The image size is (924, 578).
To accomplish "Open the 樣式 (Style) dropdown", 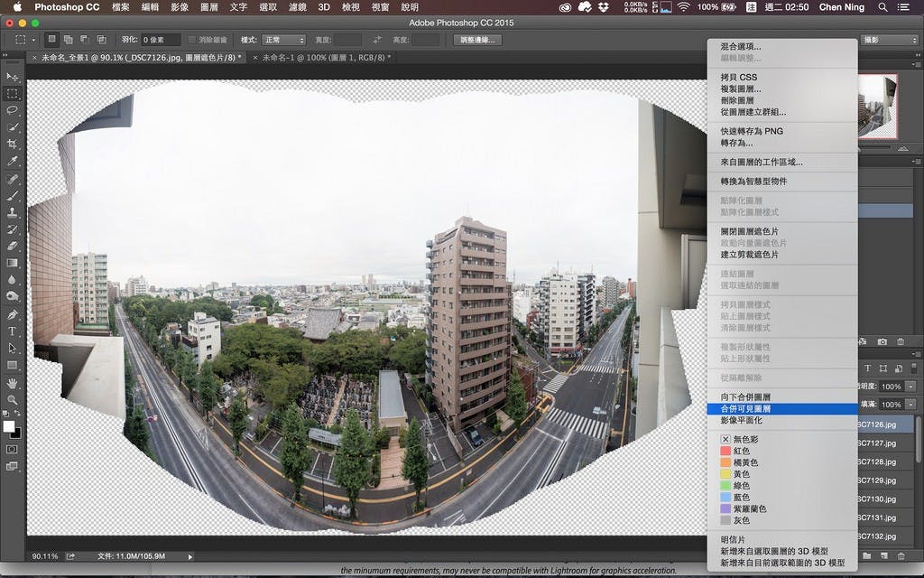I will pos(285,40).
